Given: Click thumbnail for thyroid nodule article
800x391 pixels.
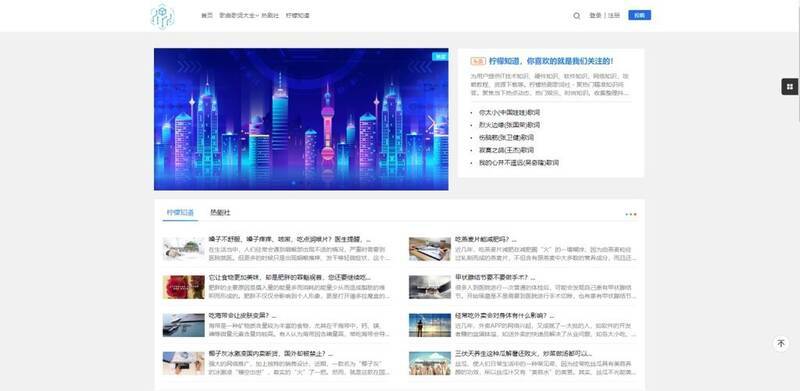Looking at the screenshot, I should [430, 287].
